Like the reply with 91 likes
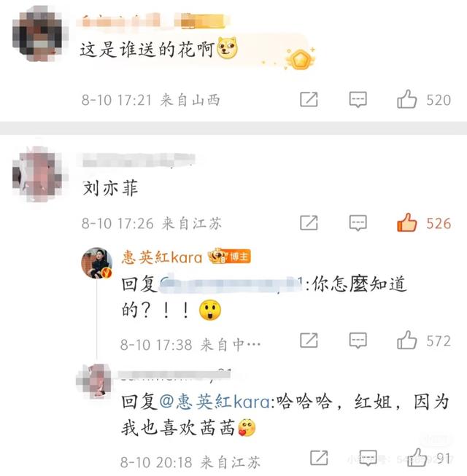Screen dimensions: 467x476 pos(417,457)
